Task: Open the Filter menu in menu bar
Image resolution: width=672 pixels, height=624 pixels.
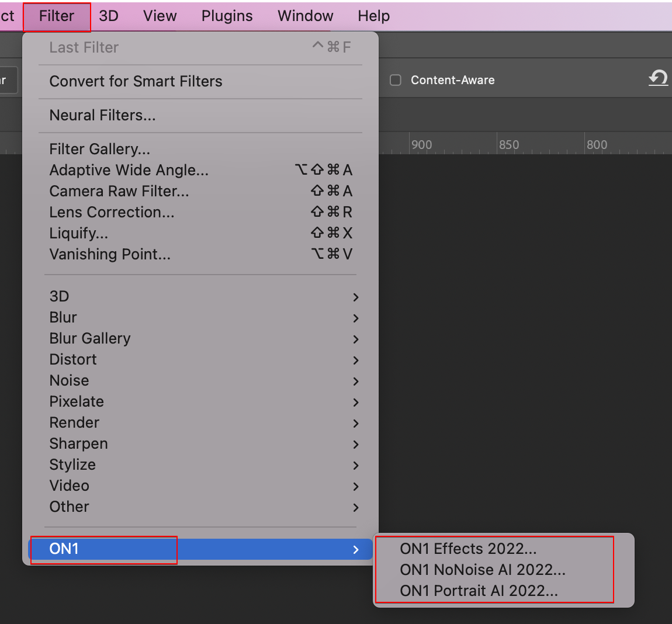Action: point(57,16)
